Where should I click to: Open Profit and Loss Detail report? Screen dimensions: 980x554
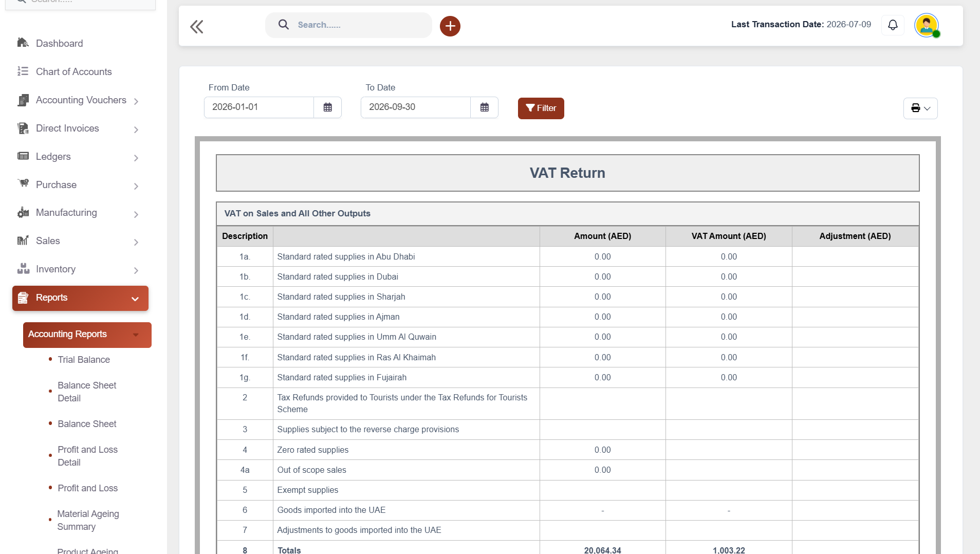pos(87,456)
